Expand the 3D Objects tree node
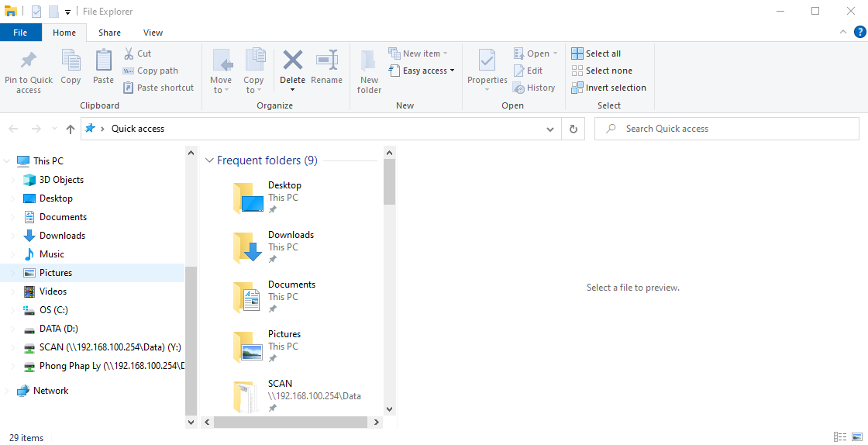The image size is (868, 445). (12, 180)
